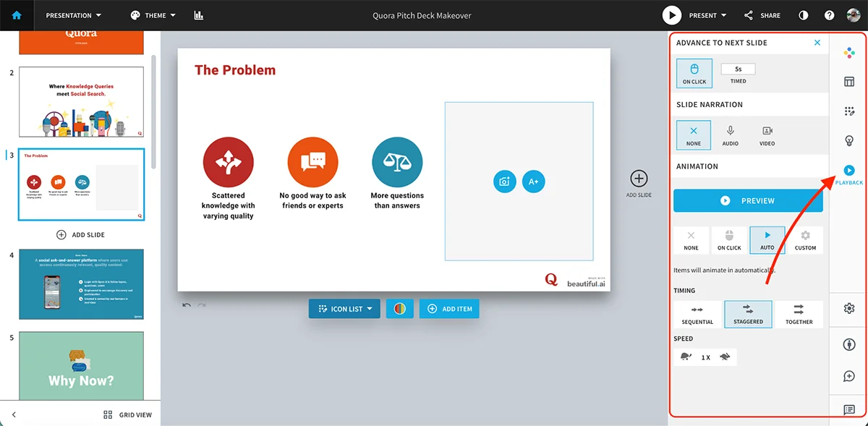868x426 pixels.
Task: Edit the 5s timed advance field
Action: tap(739, 69)
